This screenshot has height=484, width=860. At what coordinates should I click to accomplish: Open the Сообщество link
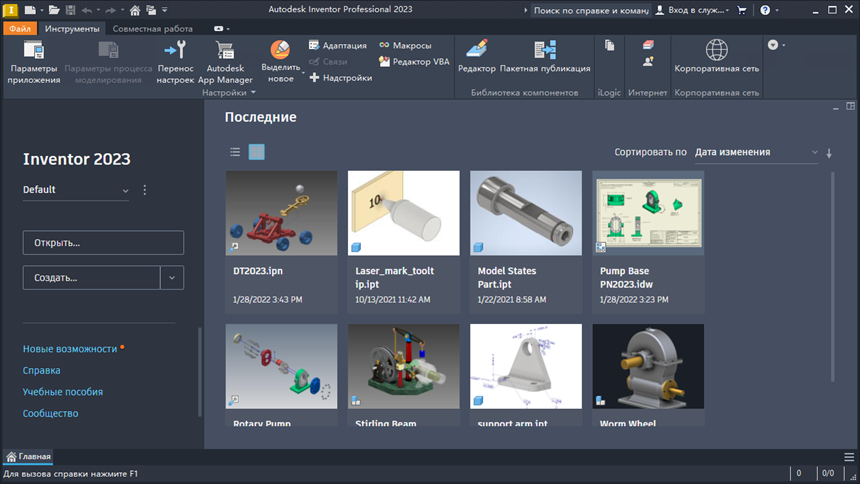tap(50, 413)
